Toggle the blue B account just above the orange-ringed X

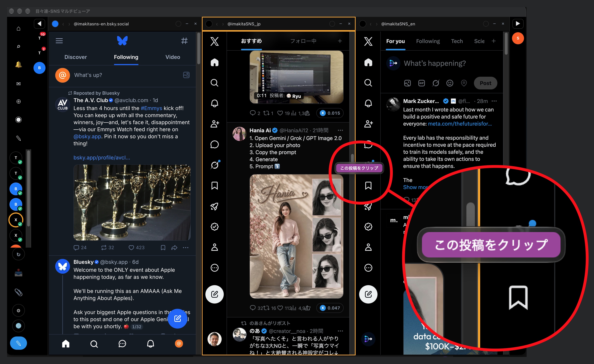click(16, 204)
